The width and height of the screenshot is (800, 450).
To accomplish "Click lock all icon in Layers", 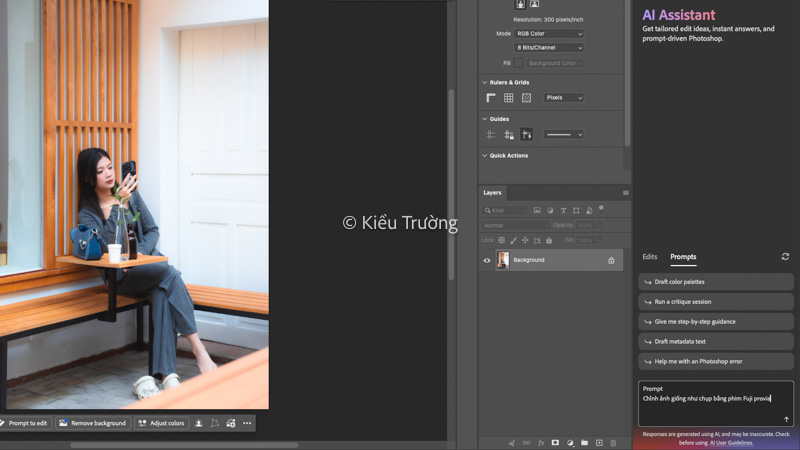I will click(x=549, y=240).
